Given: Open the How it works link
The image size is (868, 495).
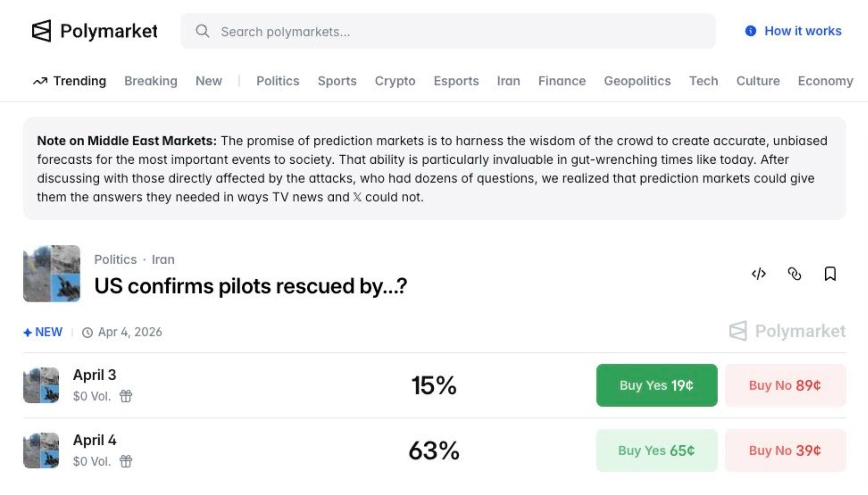Looking at the screenshot, I should 803,31.
